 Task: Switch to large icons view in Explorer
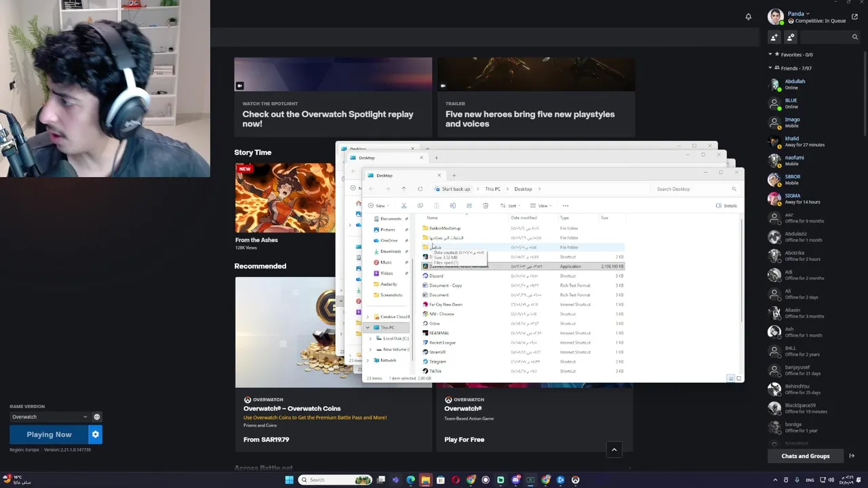point(738,378)
